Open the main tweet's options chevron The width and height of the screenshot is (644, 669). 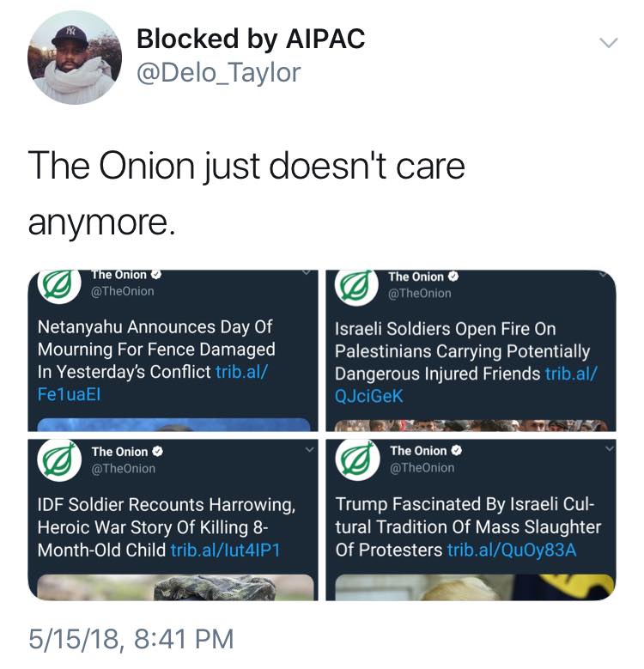[x=608, y=42]
